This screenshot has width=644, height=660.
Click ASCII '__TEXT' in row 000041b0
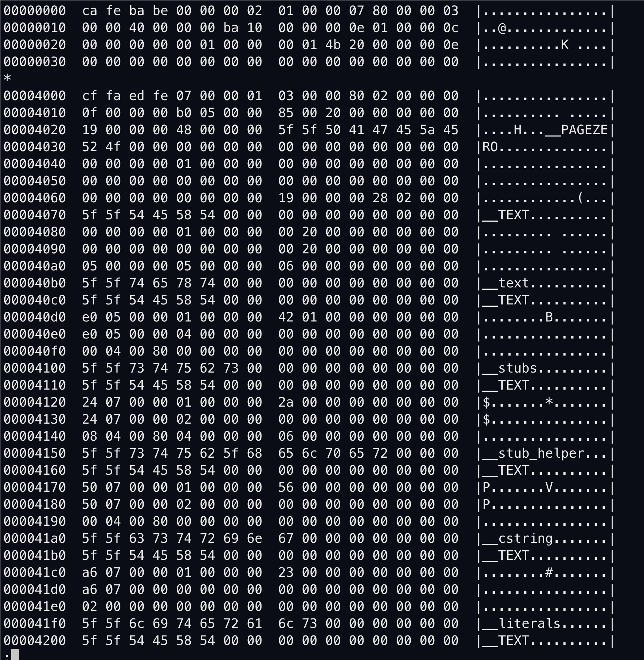505,555
